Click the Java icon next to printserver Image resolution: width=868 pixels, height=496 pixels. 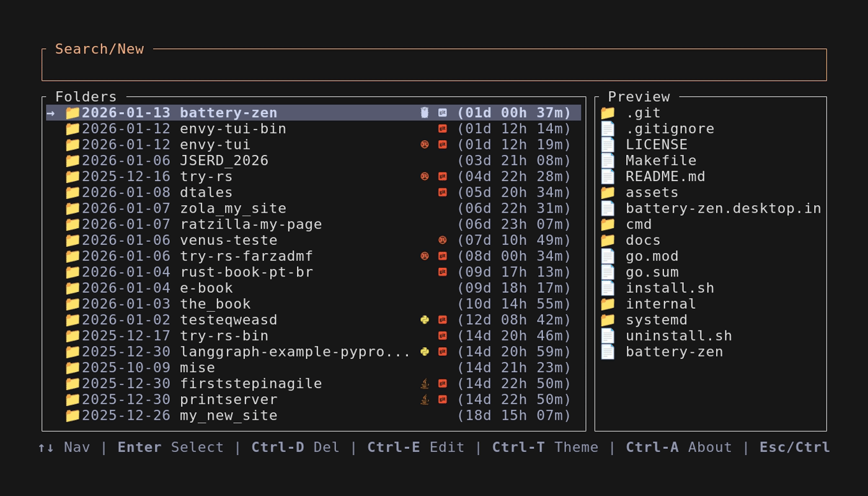point(424,399)
